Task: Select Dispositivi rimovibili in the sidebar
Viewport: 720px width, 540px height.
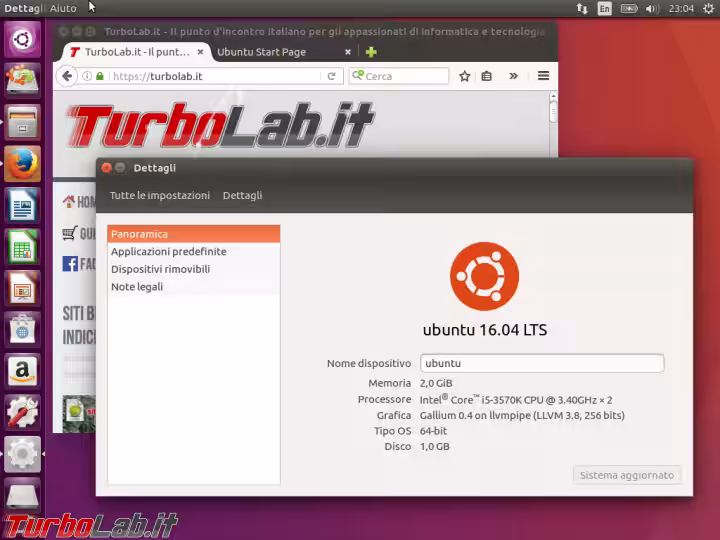Action: click(x=193, y=269)
